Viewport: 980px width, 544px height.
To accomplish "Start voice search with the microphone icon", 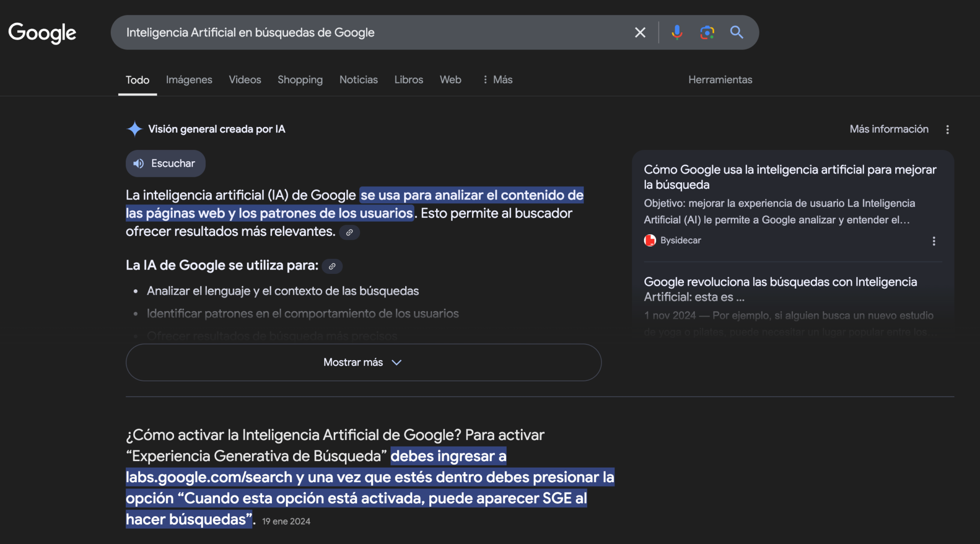I will point(677,32).
